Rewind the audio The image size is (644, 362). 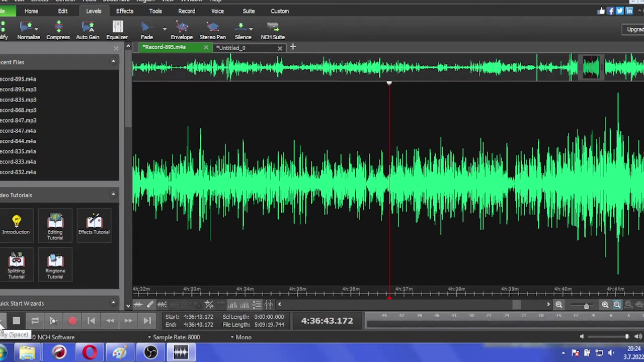pyautogui.click(x=110, y=321)
